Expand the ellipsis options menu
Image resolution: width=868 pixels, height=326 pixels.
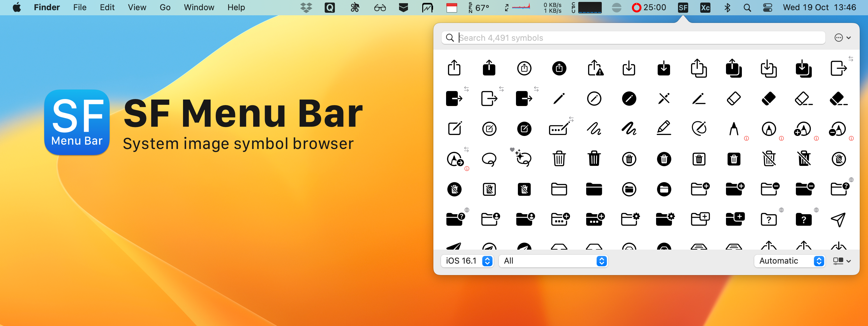tap(842, 38)
